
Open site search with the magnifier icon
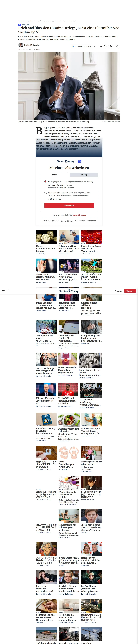(x=8, y=291)
